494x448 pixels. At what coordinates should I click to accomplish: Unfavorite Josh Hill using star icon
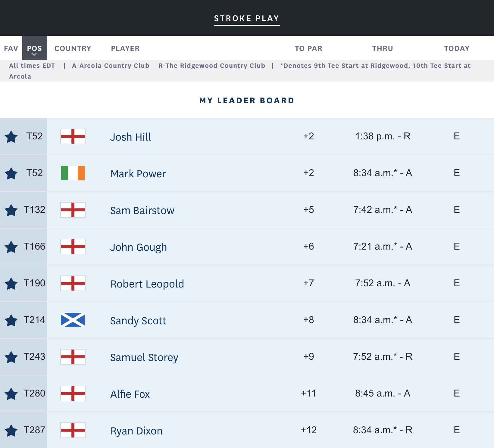(11, 137)
